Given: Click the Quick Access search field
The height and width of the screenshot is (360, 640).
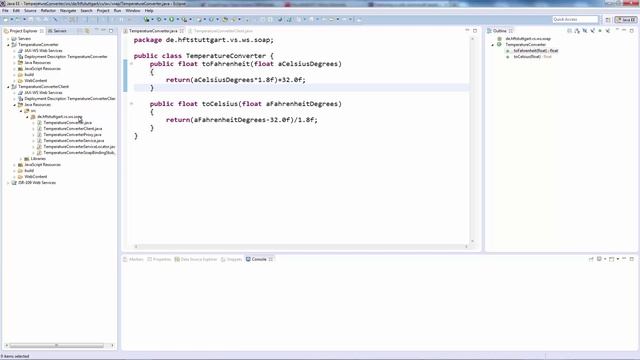Looking at the screenshot, I should pos(575,20).
